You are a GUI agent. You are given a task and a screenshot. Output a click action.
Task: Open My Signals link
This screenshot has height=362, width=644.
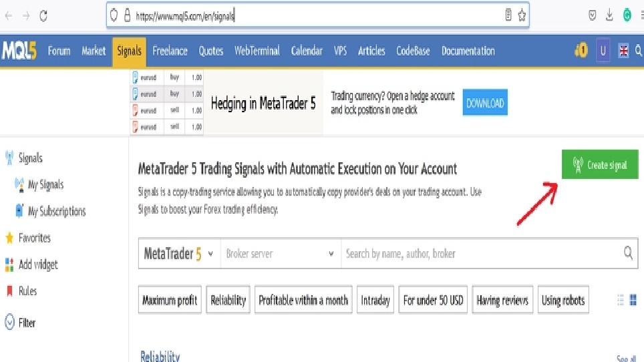coord(45,185)
